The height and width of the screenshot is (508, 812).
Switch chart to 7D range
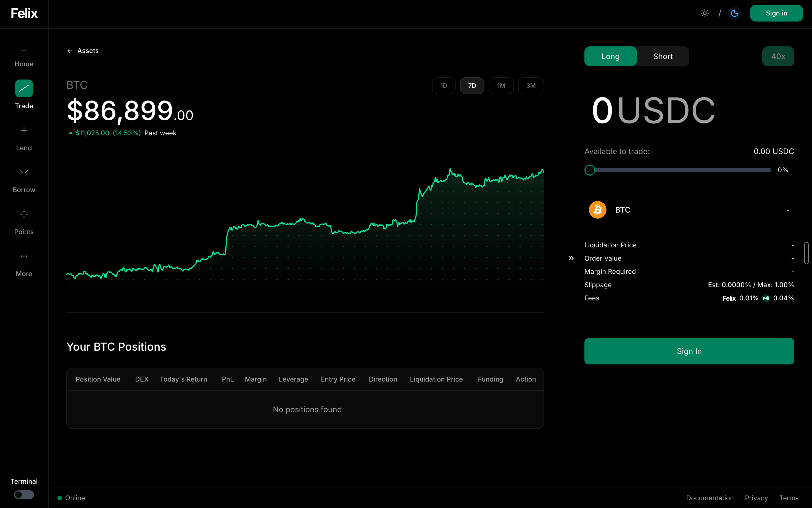coord(472,86)
